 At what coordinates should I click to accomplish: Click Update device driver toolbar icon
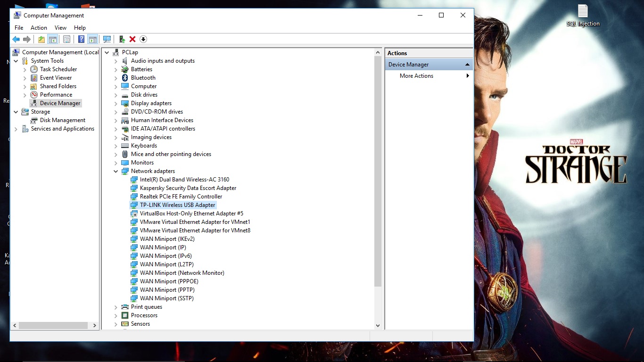[x=122, y=39]
